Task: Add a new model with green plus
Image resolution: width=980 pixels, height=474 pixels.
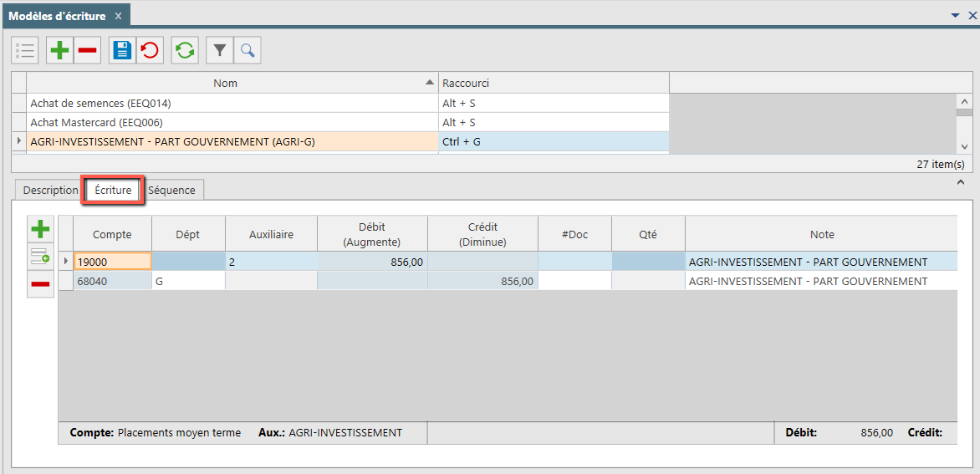Action: click(x=60, y=51)
